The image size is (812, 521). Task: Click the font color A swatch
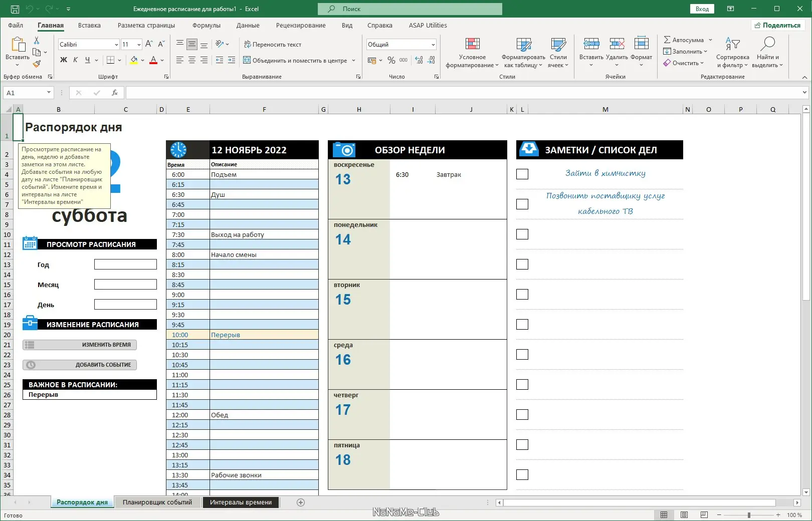tap(153, 60)
